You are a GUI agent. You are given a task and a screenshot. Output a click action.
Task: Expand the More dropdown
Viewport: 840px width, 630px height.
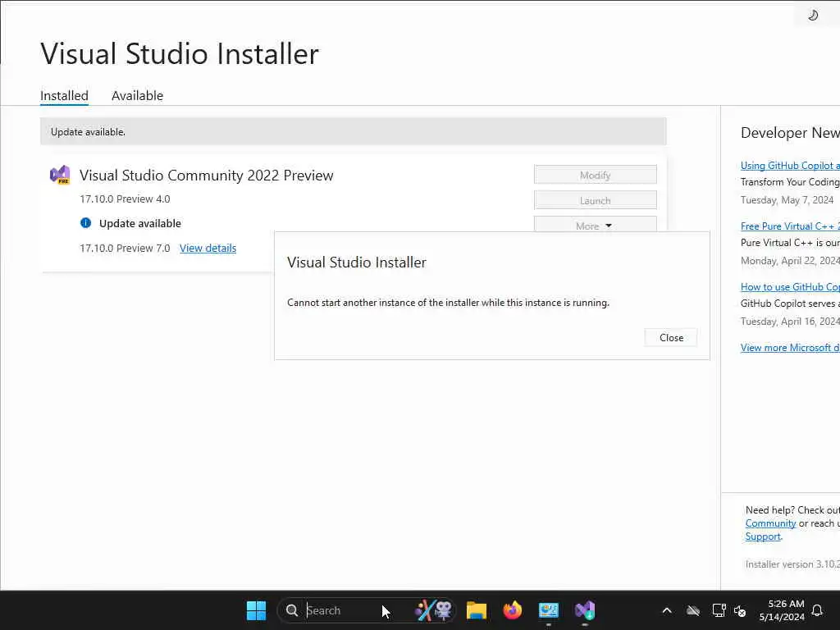pyautogui.click(x=596, y=225)
